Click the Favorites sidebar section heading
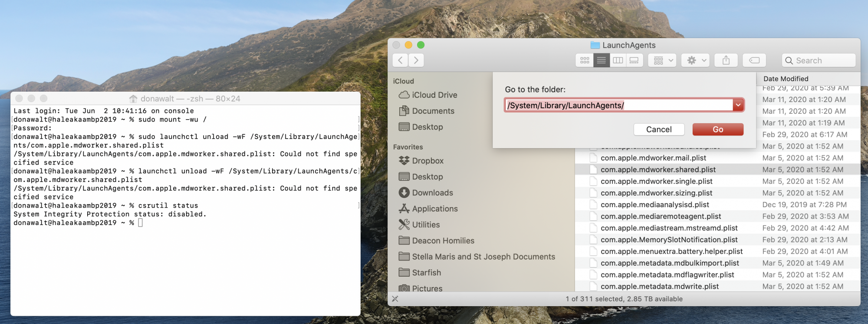The height and width of the screenshot is (324, 868). pyautogui.click(x=408, y=147)
